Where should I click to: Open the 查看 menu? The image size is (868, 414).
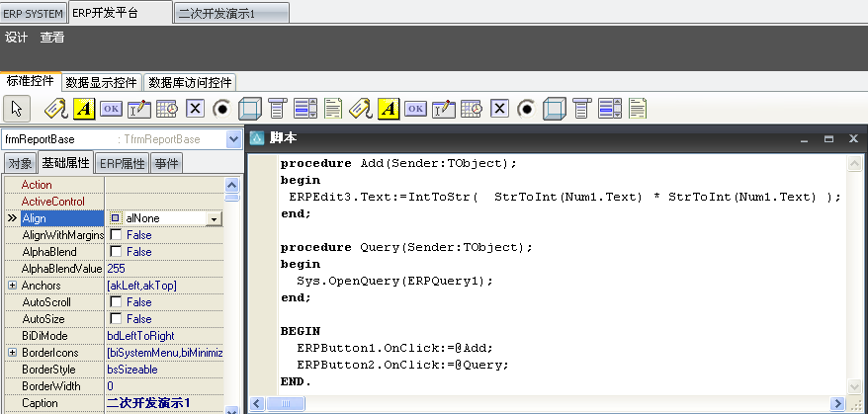point(52,38)
